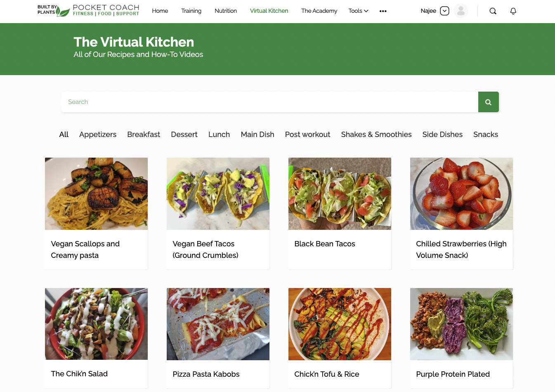The height and width of the screenshot is (392, 555).
Task: Open the notifications bell icon
Action: coord(513,11)
